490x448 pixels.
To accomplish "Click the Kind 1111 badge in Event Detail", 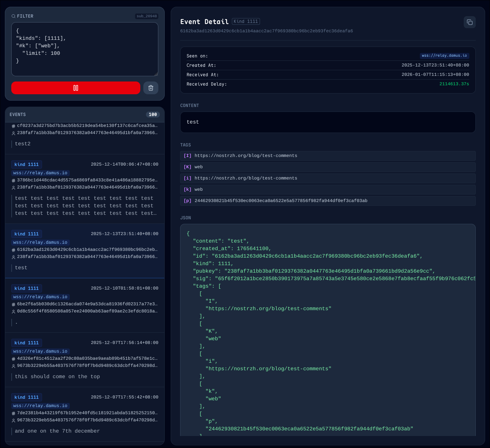I will pyautogui.click(x=246, y=21).
